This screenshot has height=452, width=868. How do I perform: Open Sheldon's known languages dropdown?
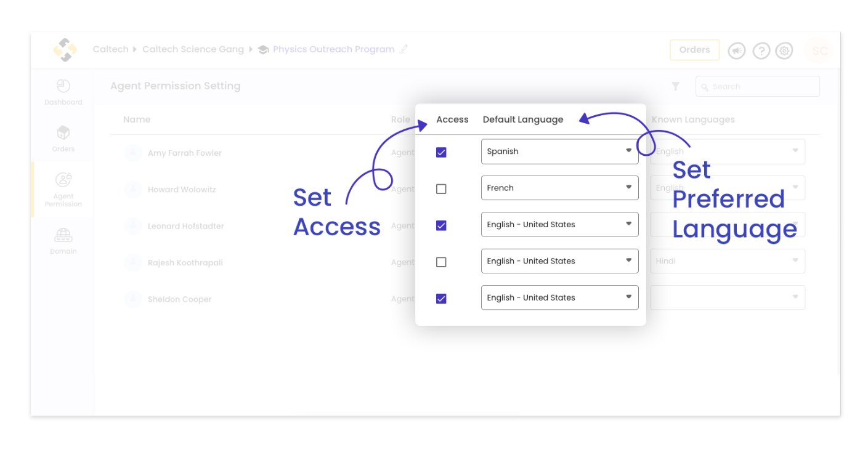click(x=728, y=297)
